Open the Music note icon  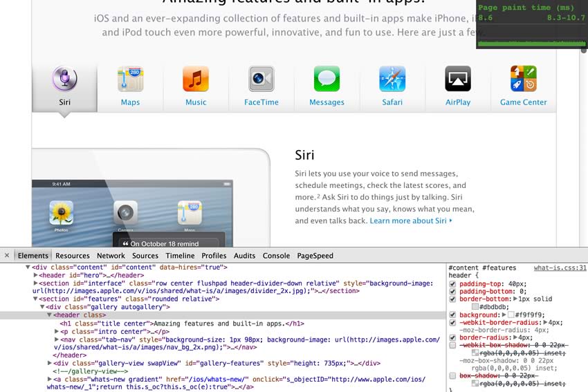196,79
